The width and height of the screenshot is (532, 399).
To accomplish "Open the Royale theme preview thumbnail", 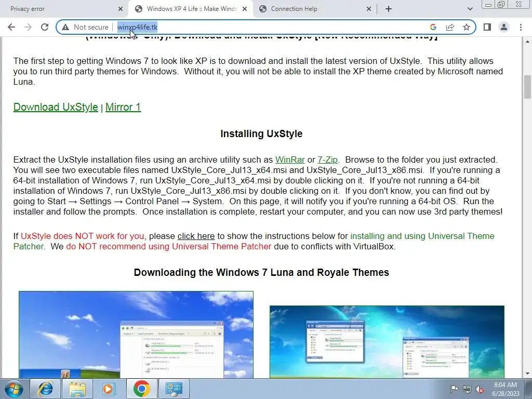I will [x=387, y=342].
